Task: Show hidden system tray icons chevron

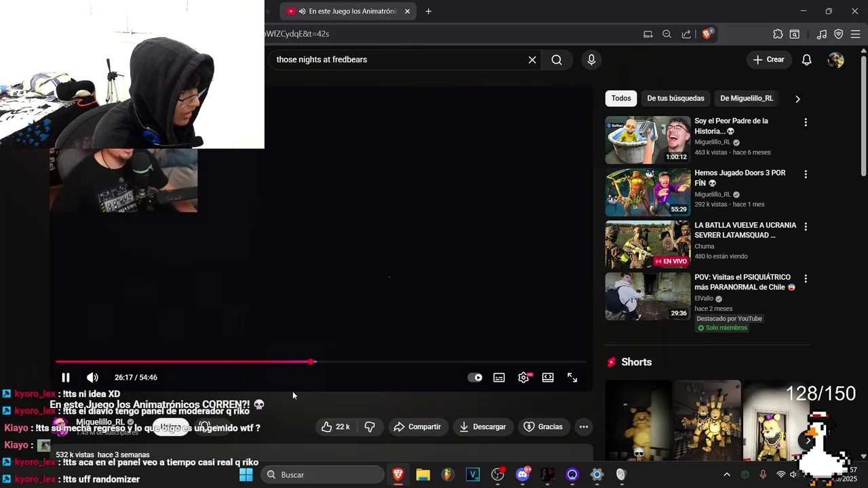Action: (x=727, y=475)
